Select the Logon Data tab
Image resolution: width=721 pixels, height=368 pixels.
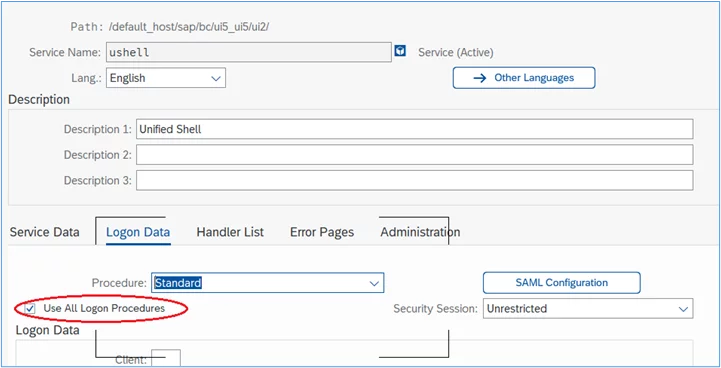[x=138, y=232]
